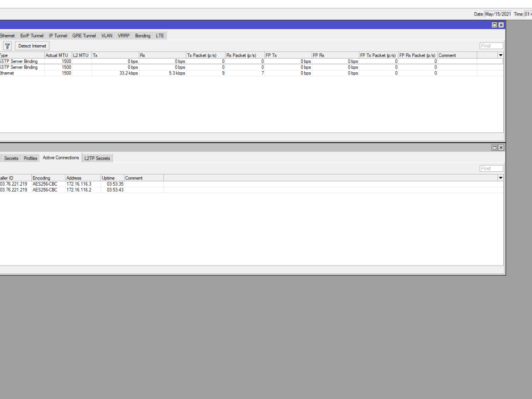Switch to the Profiles tab
This screenshot has height=399, width=532.
tap(30, 158)
